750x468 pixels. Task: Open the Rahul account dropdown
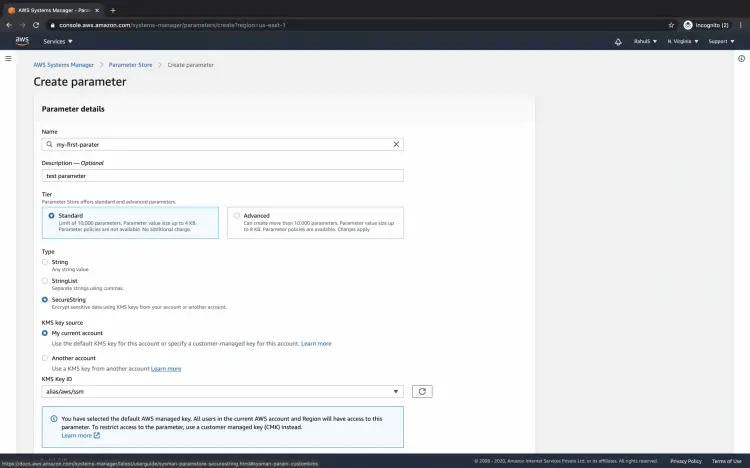tap(645, 42)
